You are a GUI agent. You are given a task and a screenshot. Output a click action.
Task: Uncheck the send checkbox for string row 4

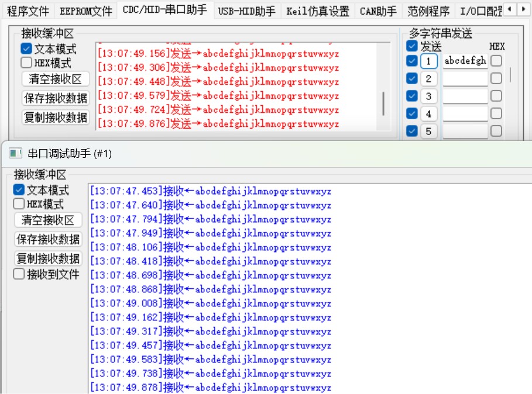pyautogui.click(x=411, y=113)
